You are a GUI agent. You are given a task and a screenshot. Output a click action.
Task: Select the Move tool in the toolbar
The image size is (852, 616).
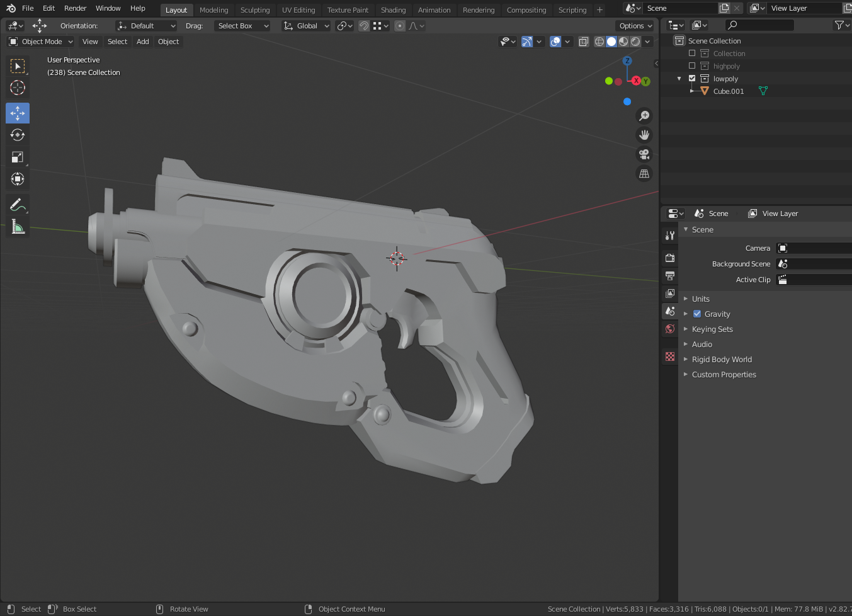[x=18, y=113]
